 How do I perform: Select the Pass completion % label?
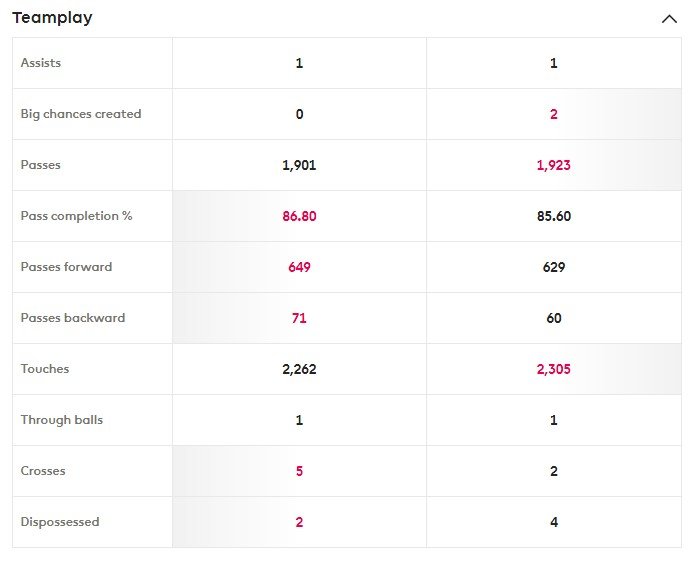point(76,216)
